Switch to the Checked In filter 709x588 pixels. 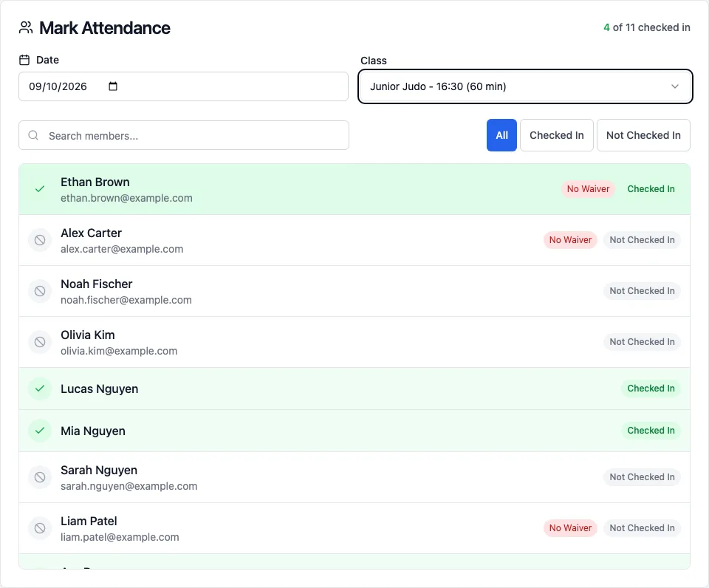coord(557,135)
